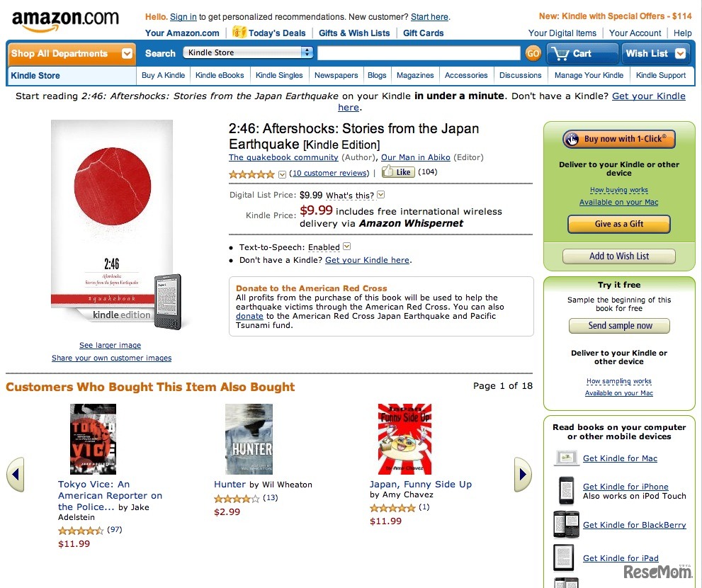
Task: Expand the Wish List dropdown arrow
Action: [680, 53]
